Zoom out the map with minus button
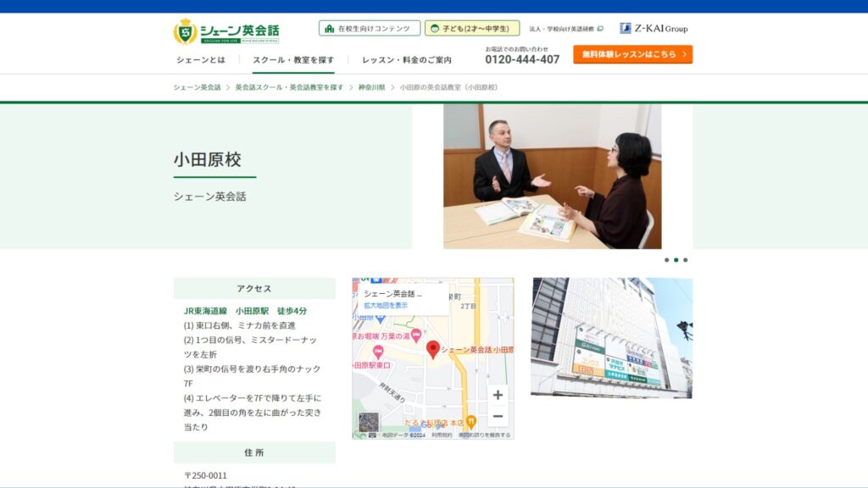868x488 pixels. [498, 417]
